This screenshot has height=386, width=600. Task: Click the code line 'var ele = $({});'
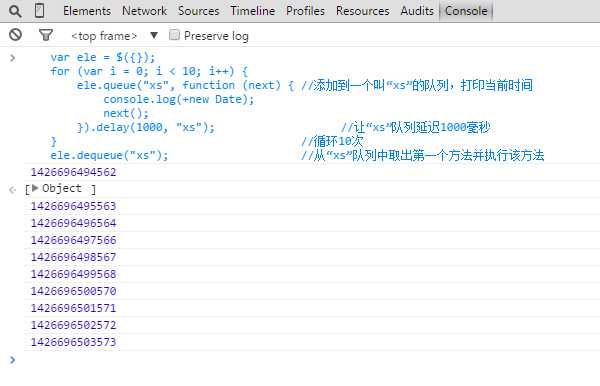103,57
